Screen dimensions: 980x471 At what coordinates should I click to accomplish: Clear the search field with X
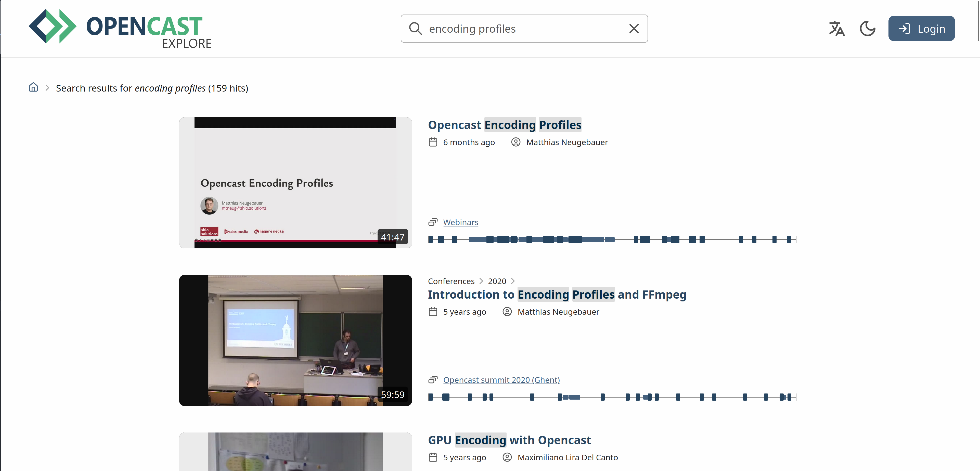[x=634, y=29]
